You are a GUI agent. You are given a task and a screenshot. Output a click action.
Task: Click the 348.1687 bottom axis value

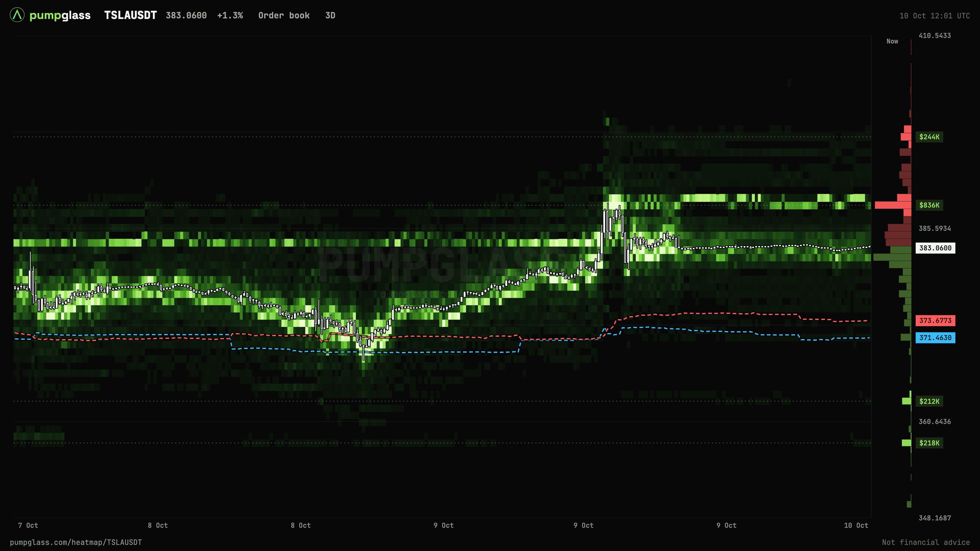(934, 518)
